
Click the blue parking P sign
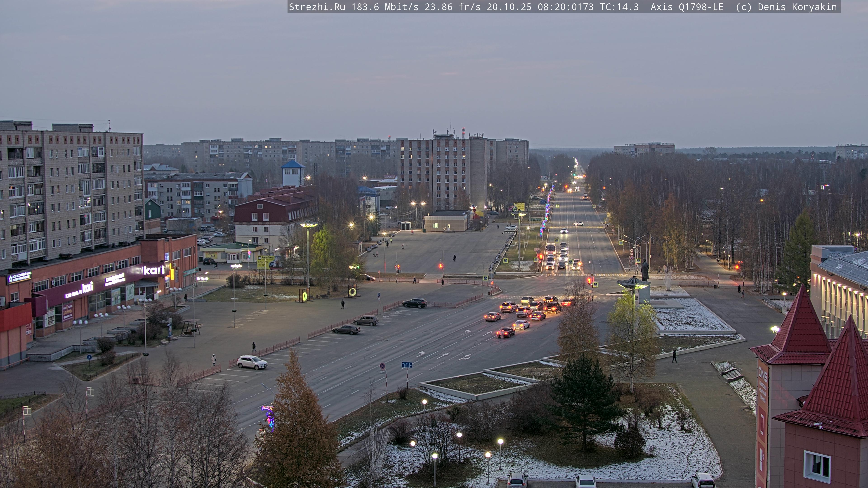[x=379, y=295]
